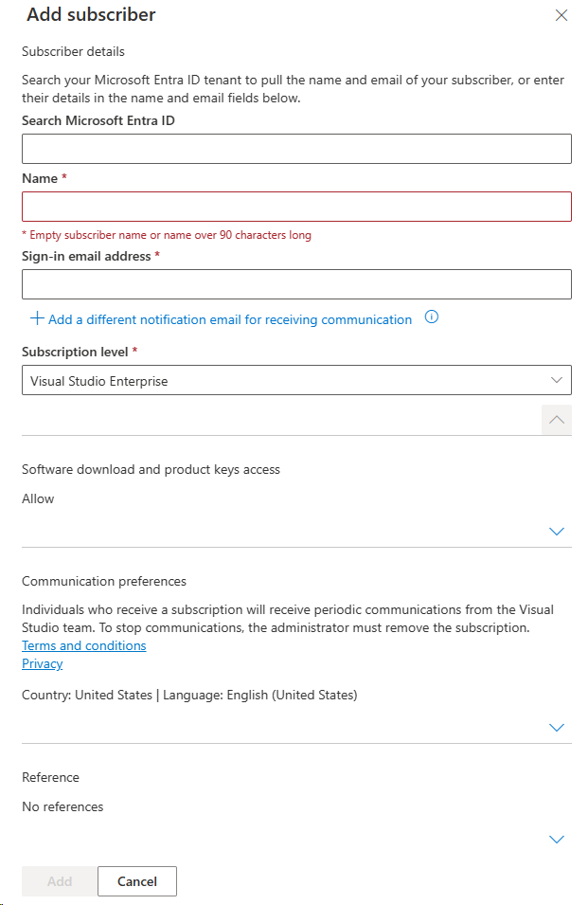Screen dimensions: 588x905
Task: Click the Add button
Action: (59, 880)
